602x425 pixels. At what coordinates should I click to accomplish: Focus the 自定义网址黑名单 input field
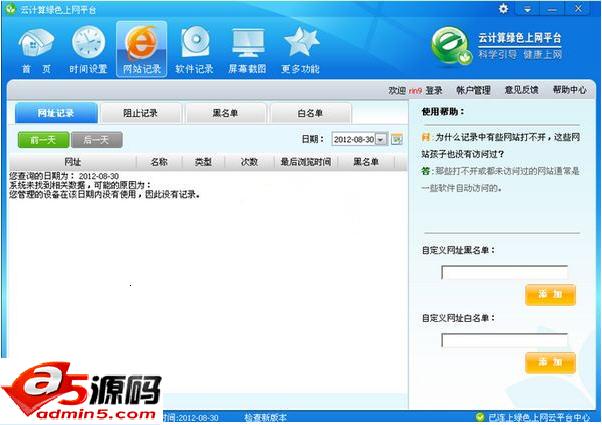coord(504,272)
